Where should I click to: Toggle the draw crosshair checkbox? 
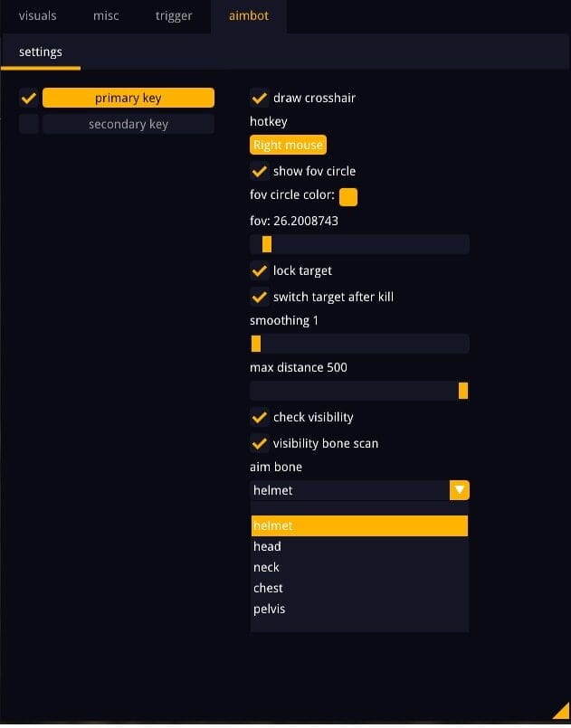(259, 98)
